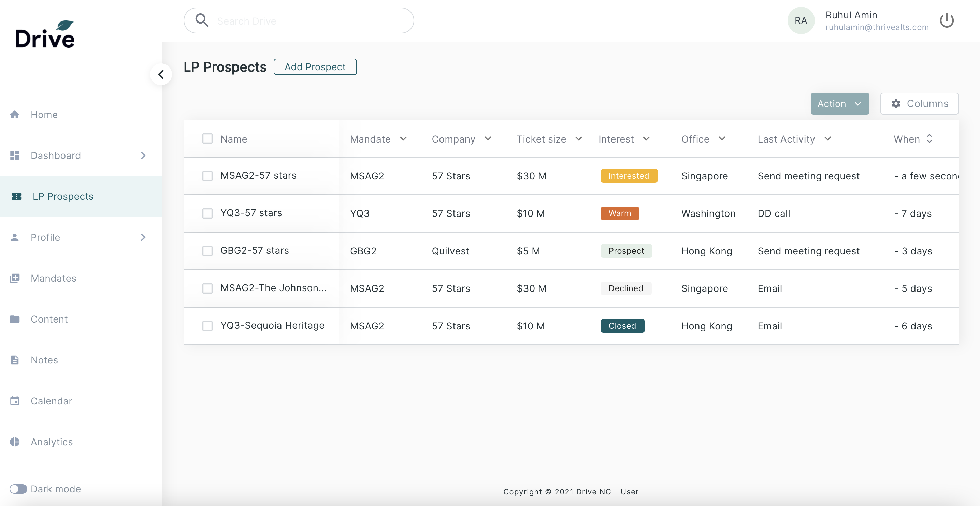Viewport: 980px width, 506px height.
Task: Click the Calendar sidebar icon
Action: tap(14, 401)
